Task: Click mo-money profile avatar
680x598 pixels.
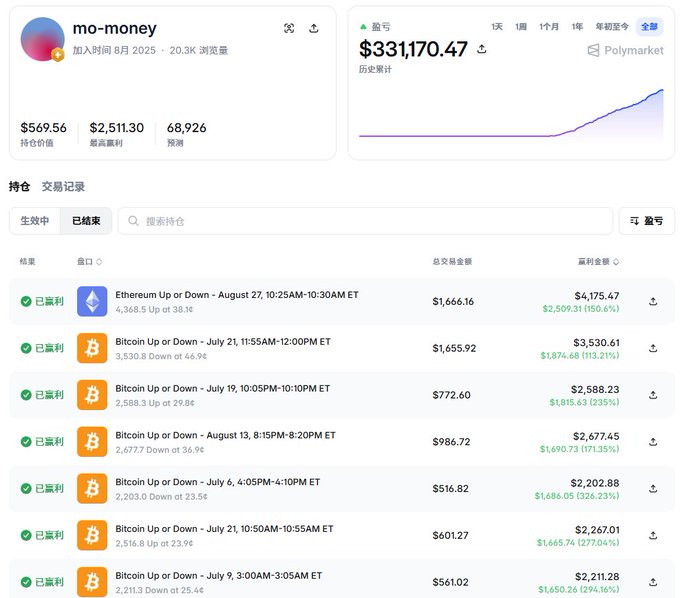Action: (x=42, y=39)
